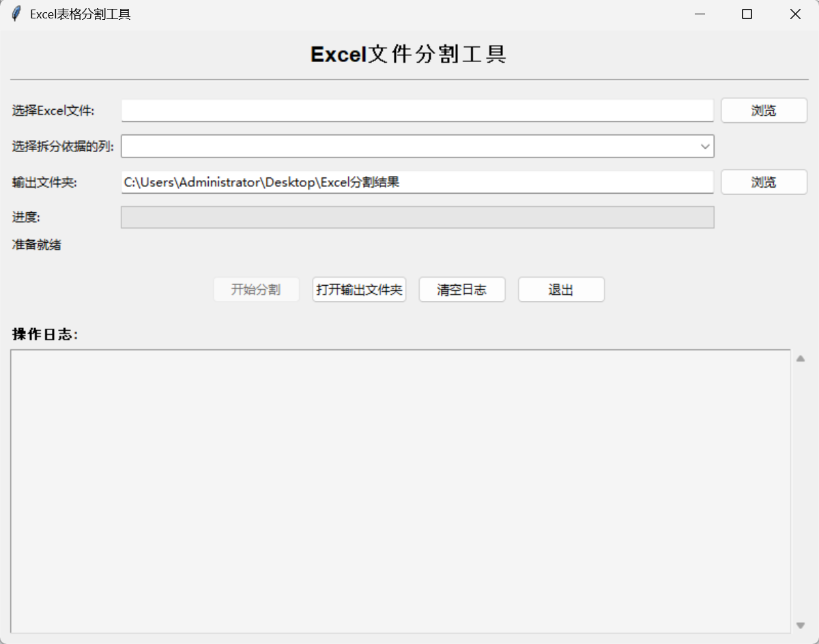Image resolution: width=819 pixels, height=644 pixels.
Task: Click 清空日志 to clear the log
Action: point(461,289)
